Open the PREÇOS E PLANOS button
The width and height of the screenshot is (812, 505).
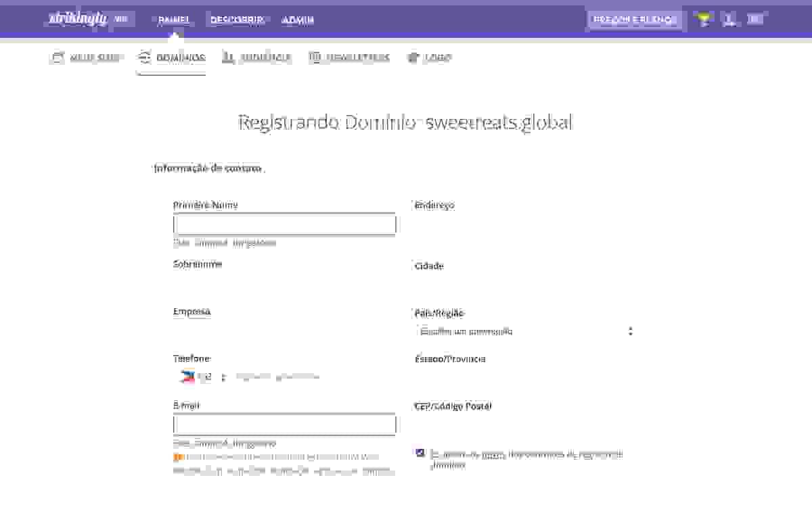(x=635, y=20)
